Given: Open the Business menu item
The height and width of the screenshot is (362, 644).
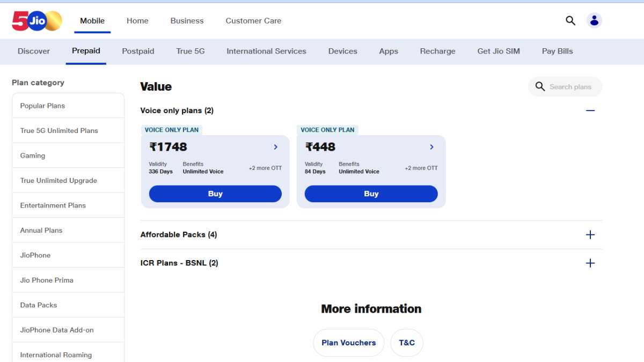Looking at the screenshot, I should [x=187, y=21].
